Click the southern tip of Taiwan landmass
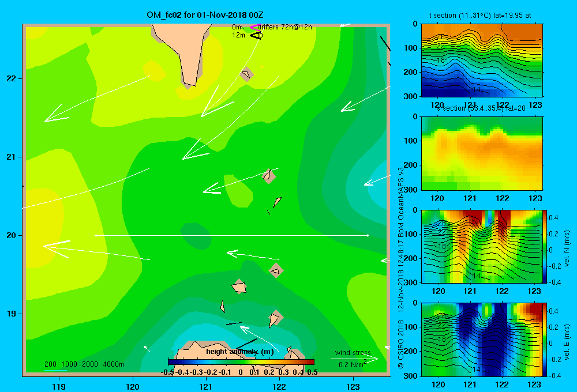 pyautogui.click(x=189, y=83)
